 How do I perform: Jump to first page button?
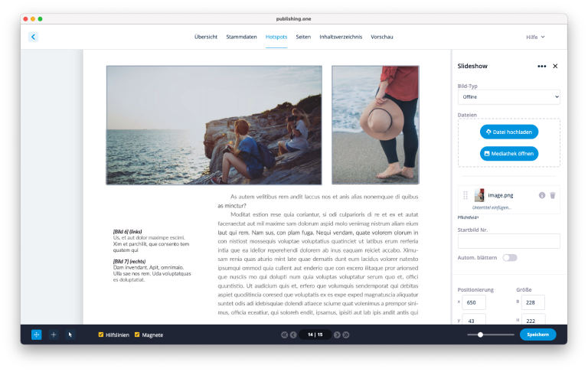coord(284,334)
